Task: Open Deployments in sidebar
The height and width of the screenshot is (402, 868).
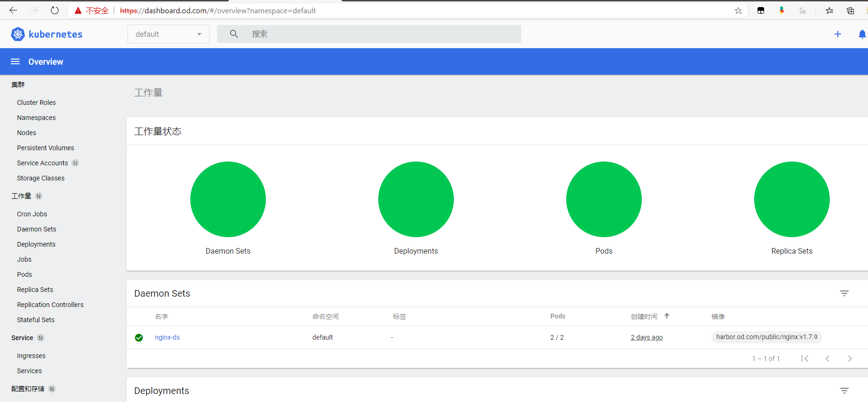Action: click(x=36, y=244)
